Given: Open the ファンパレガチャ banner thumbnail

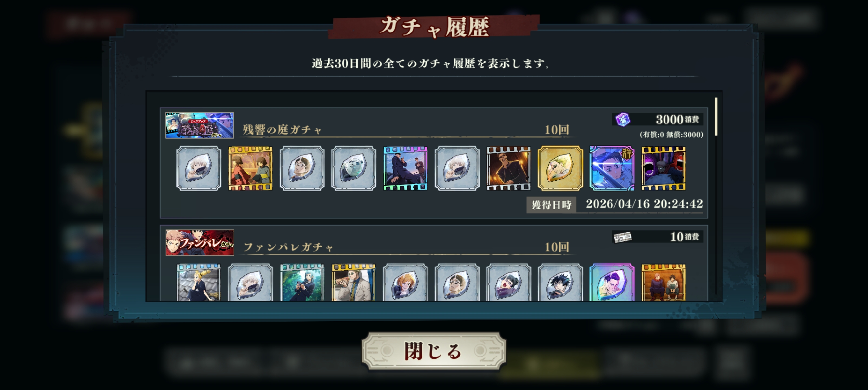Looking at the screenshot, I should pos(200,242).
